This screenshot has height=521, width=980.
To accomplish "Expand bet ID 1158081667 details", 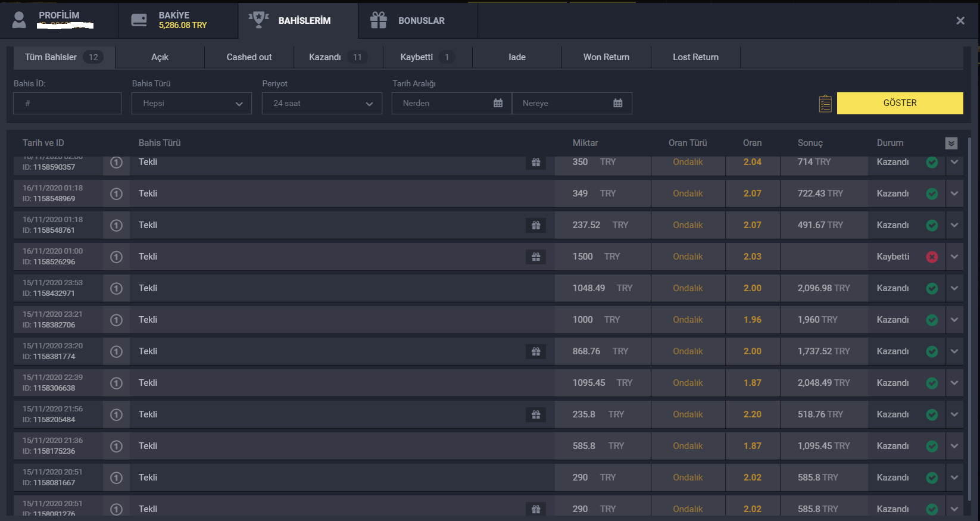I will (x=954, y=478).
